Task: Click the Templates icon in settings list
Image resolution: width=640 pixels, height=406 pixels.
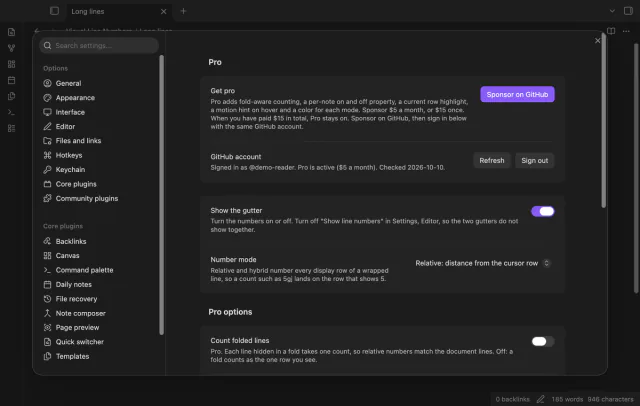Action: tap(47, 356)
